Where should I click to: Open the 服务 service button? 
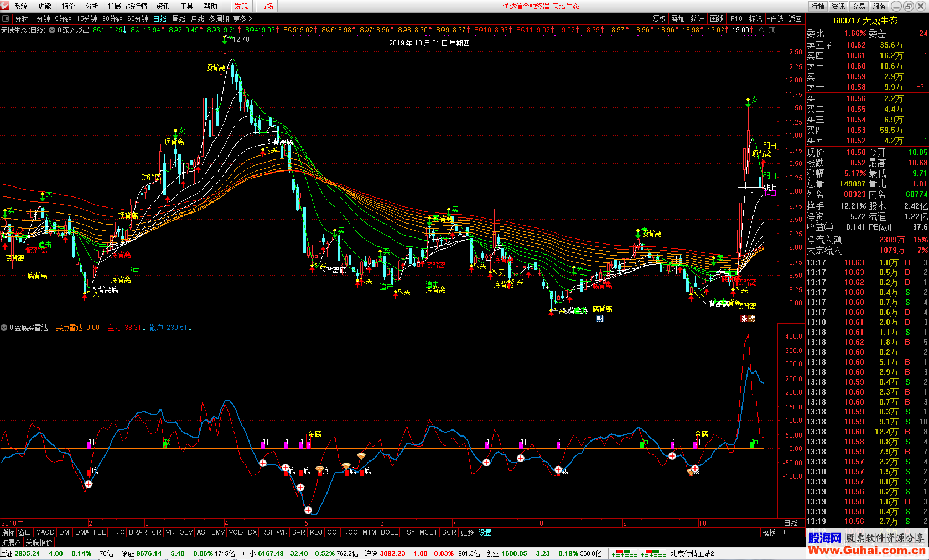point(879,6)
